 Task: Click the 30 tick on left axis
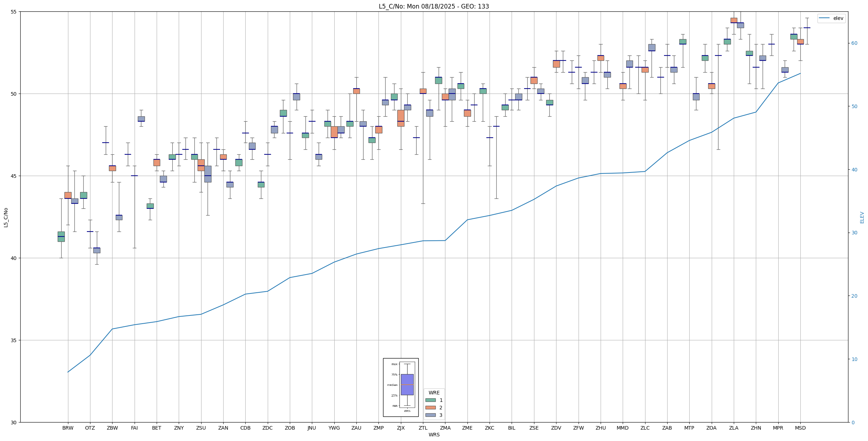point(14,422)
